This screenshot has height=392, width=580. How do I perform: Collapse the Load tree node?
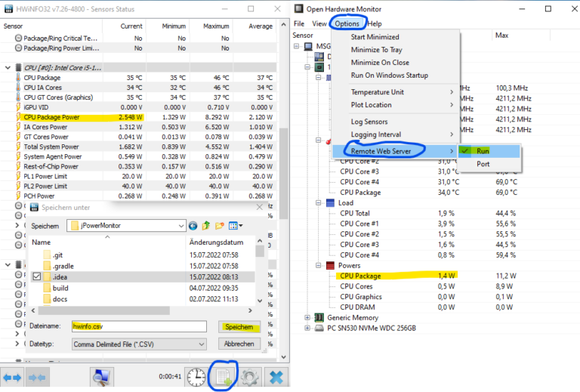(x=318, y=203)
